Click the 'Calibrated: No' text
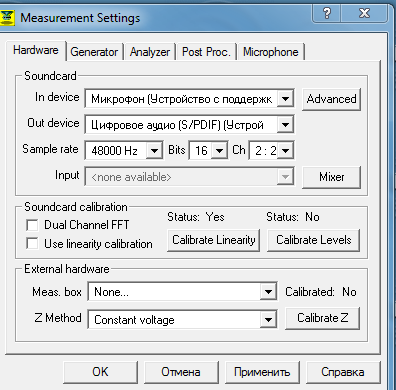This screenshot has height=390, width=396. click(x=321, y=292)
